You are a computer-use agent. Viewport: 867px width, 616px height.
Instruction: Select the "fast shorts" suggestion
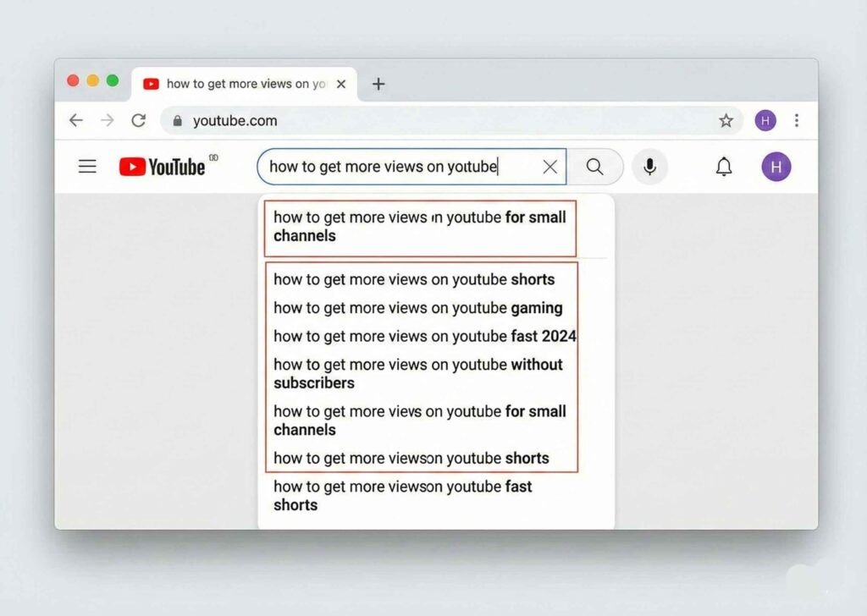[403, 495]
